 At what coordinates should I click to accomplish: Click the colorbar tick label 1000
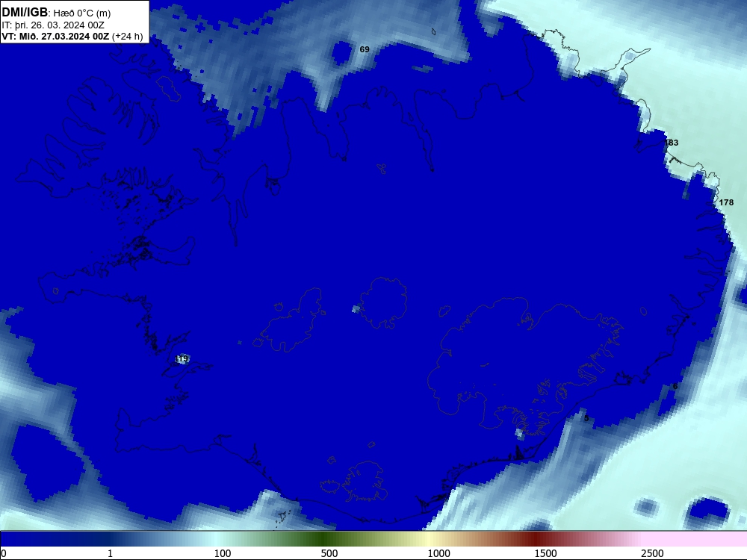pyautogui.click(x=438, y=553)
